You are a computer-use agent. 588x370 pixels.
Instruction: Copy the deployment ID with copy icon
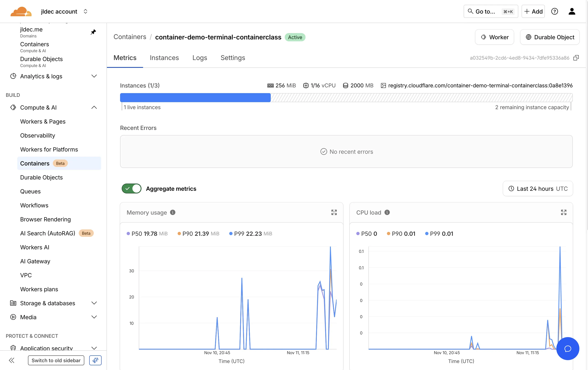(x=576, y=58)
